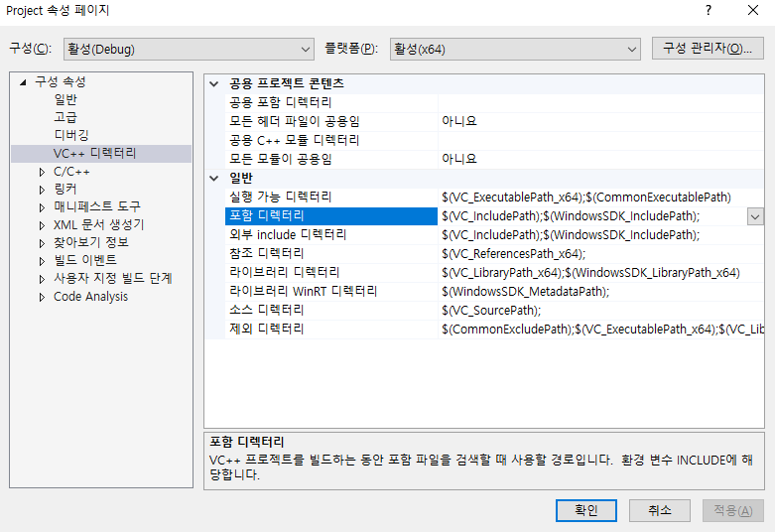
Task: Collapse the 일반 property grid section
Action: click(214, 178)
